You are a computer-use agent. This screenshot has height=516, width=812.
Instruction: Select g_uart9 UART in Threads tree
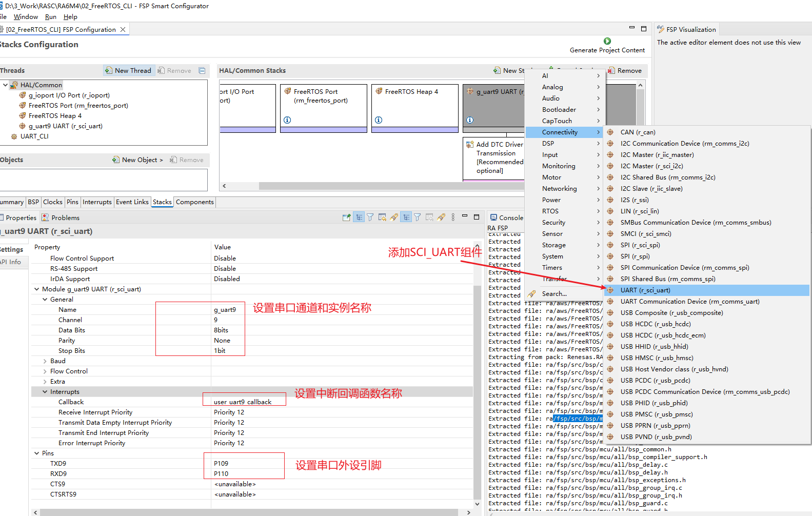65,126
